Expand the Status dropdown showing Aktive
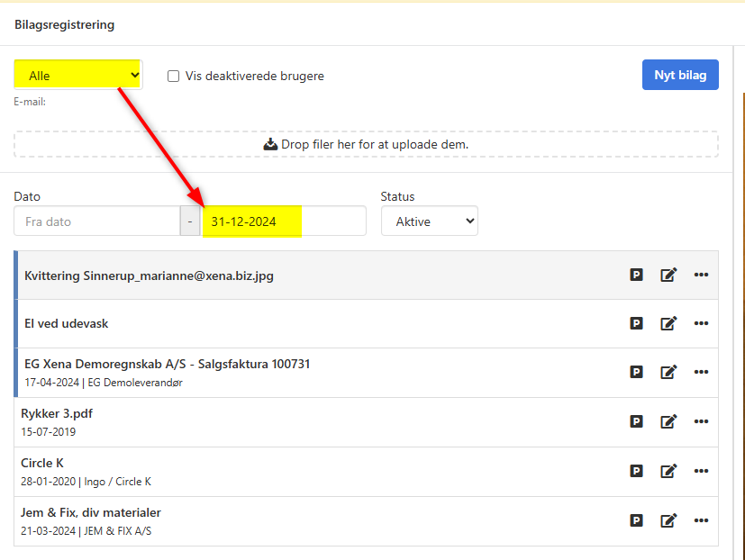745x560 pixels. click(429, 221)
